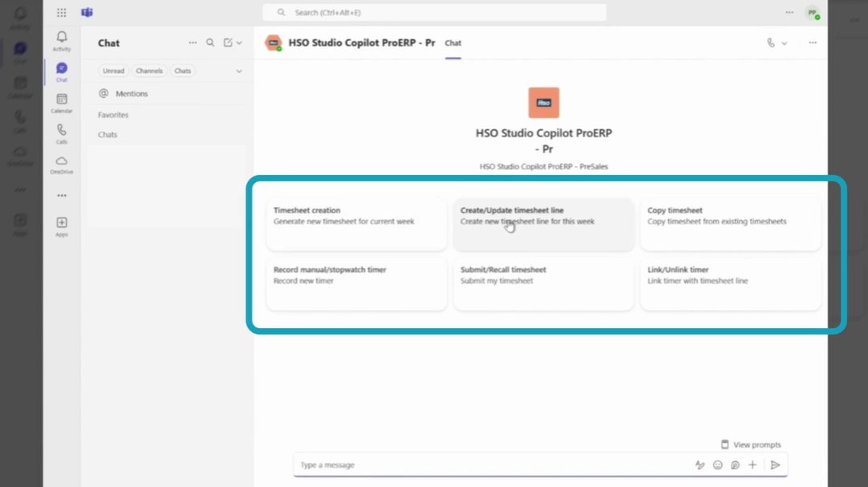Click the send message arrow icon

coord(775,465)
